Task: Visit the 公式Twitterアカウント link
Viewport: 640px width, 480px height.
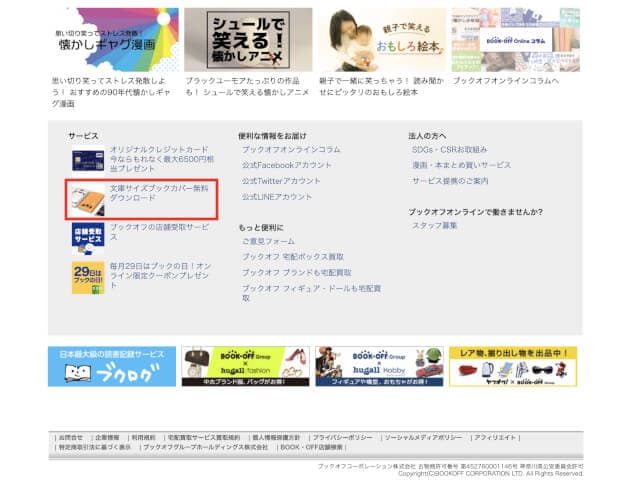Action: click(281, 181)
